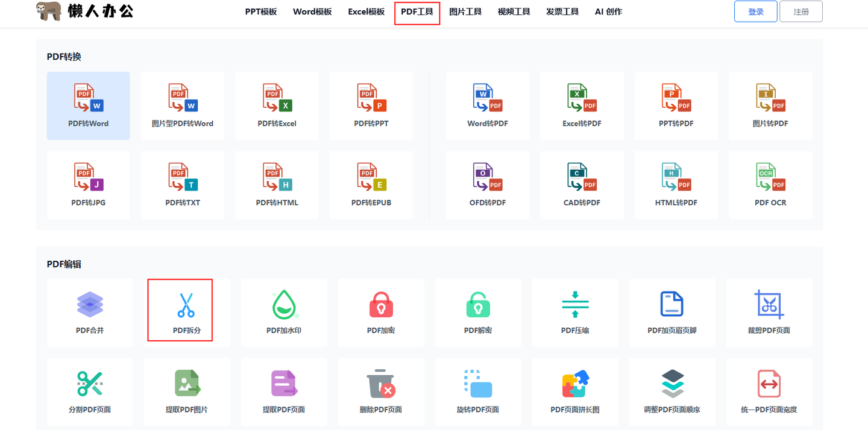868x430 pixels.
Task: Go to the 发票工具 tab
Action: coord(562,11)
